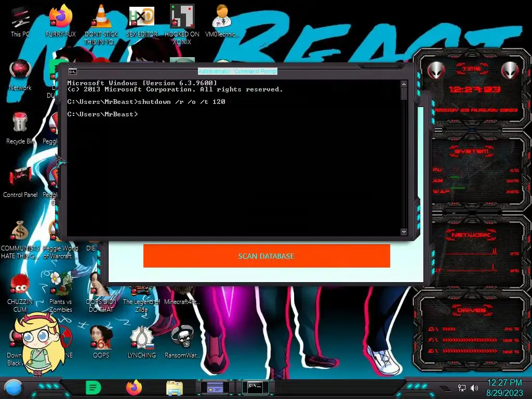The height and width of the screenshot is (399, 532).
Task: Click the NETWORK widget header
Action: 471,235
